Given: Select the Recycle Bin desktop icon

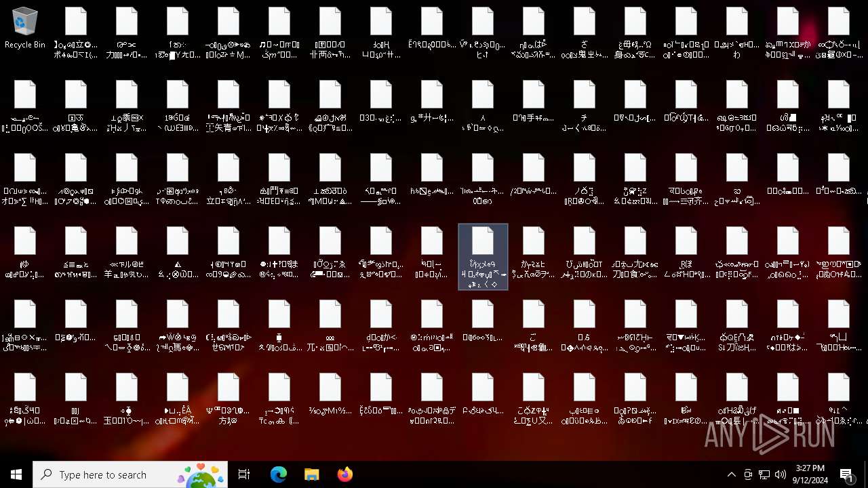Looking at the screenshot, I should 25,28.
